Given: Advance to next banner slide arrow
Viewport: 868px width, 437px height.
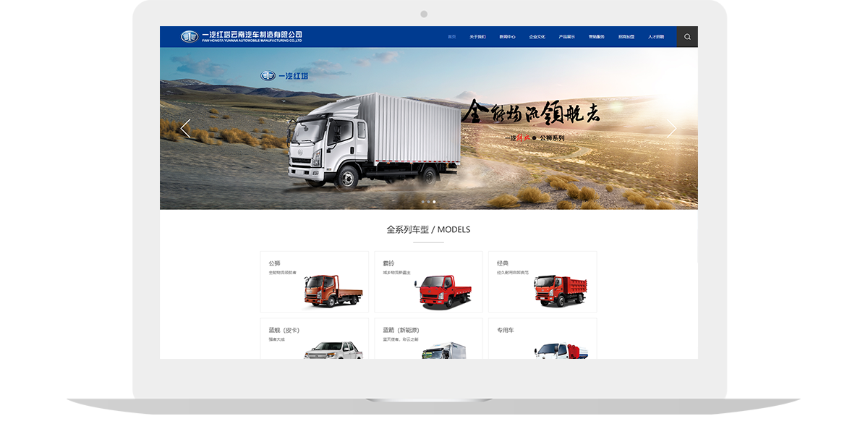Looking at the screenshot, I should 671,129.
